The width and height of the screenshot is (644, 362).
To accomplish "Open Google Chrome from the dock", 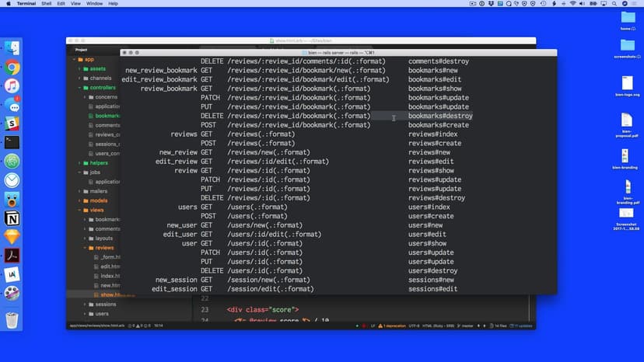I will pos(12,68).
